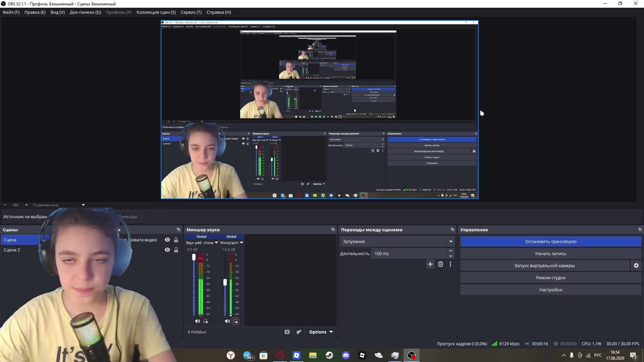Mute the Звук раб. стола audio channel
This screenshot has width=644, height=362.
(198, 321)
